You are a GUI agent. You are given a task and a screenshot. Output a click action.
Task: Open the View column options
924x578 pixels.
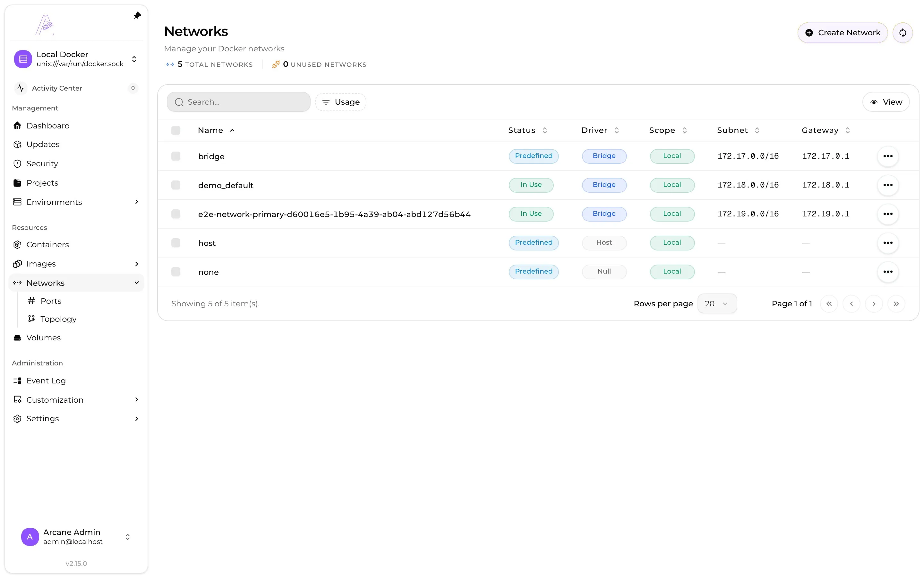[886, 102]
